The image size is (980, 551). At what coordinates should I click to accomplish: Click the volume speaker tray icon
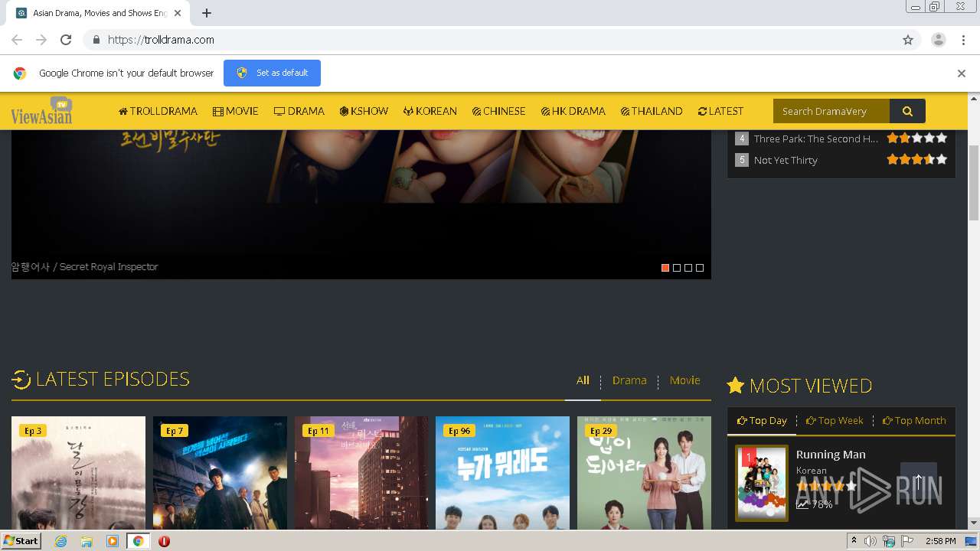coord(871,541)
